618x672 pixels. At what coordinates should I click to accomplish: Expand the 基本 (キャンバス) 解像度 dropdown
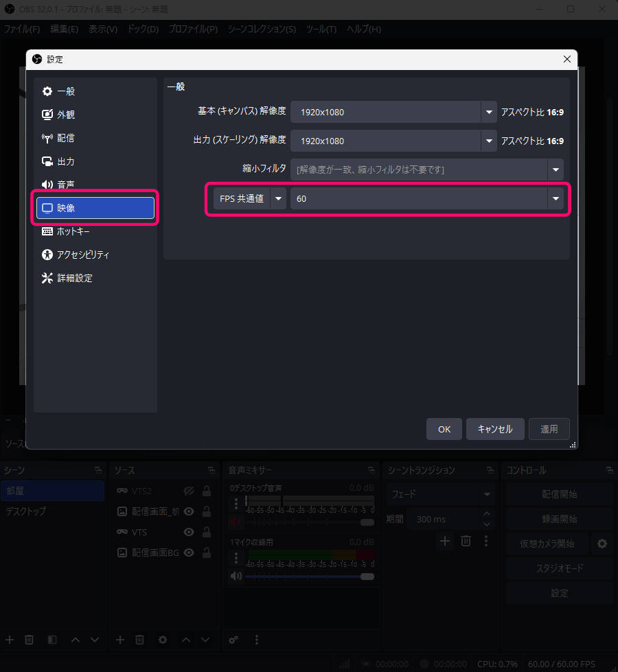point(489,112)
